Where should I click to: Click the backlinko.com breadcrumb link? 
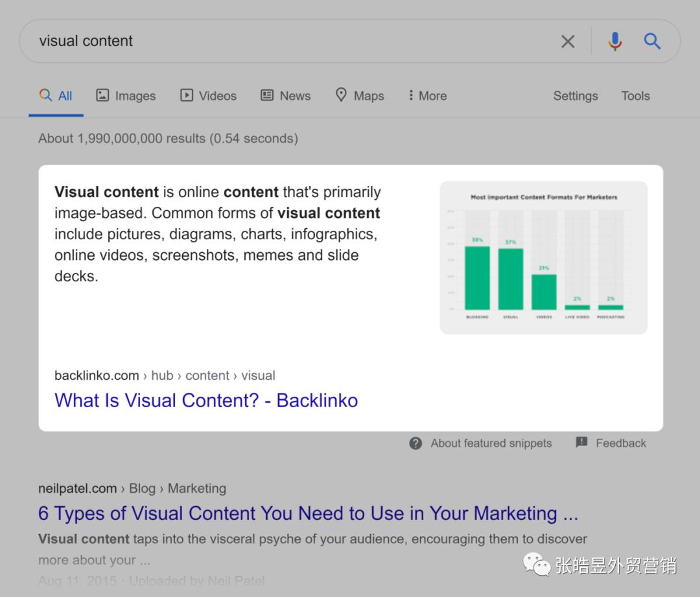click(97, 375)
